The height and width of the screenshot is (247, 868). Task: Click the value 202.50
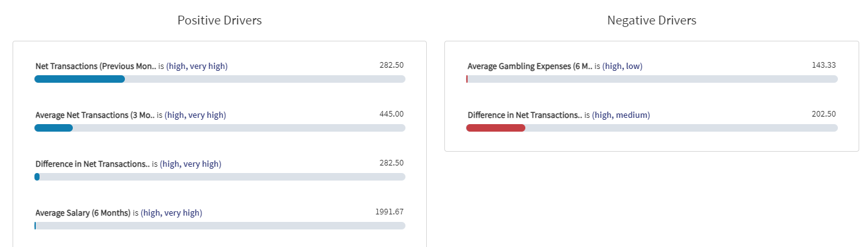pos(823,113)
